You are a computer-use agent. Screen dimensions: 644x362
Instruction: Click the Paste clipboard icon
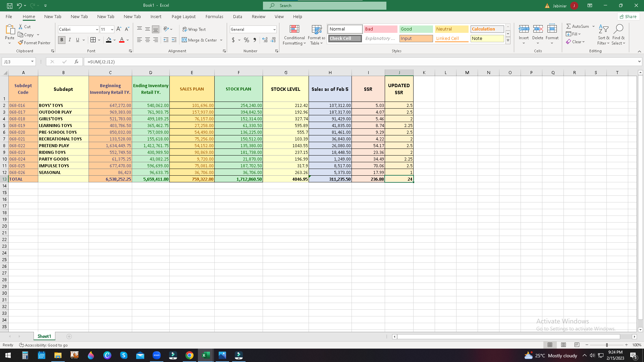[10, 30]
